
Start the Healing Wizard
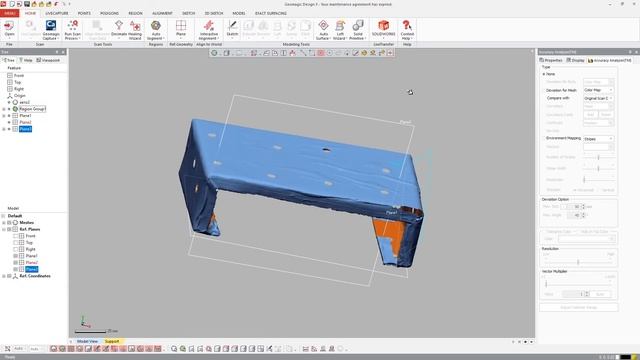[x=135, y=29]
